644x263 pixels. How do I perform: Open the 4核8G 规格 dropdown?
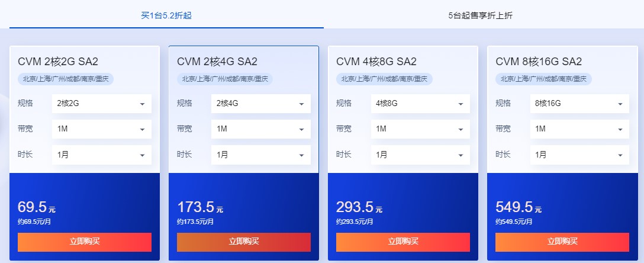pyautogui.click(x=420, y=104)
